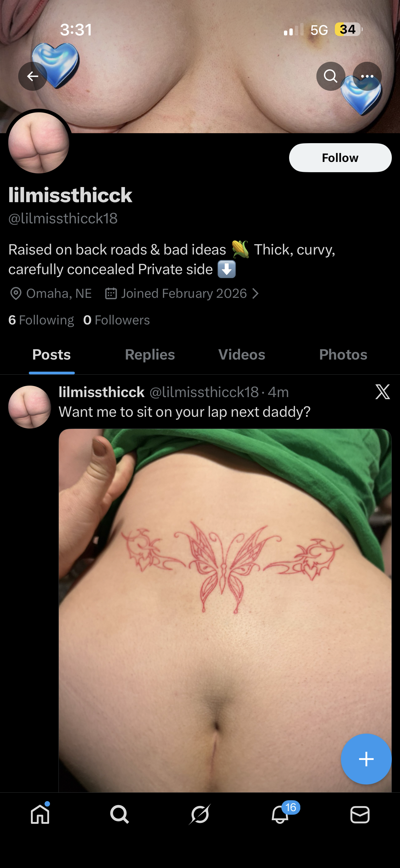Switch to the Photos tab
The height and width of the screenshot is (868, 400).
click(x=343, y=354)
